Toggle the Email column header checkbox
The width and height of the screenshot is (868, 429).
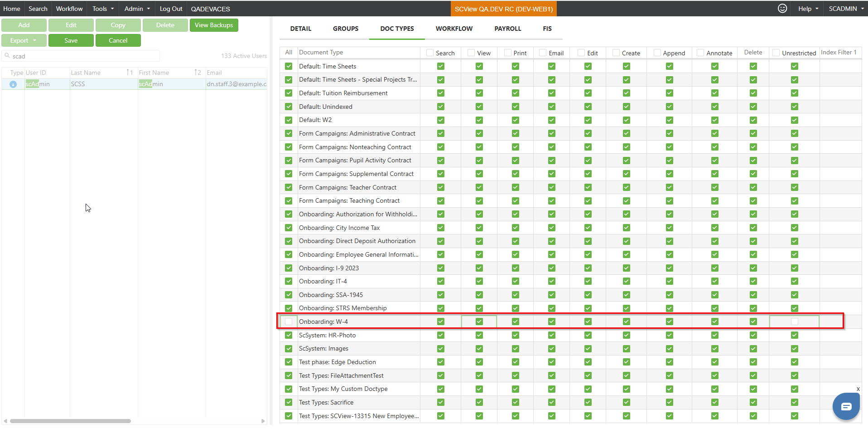click(x=543, y=53)
